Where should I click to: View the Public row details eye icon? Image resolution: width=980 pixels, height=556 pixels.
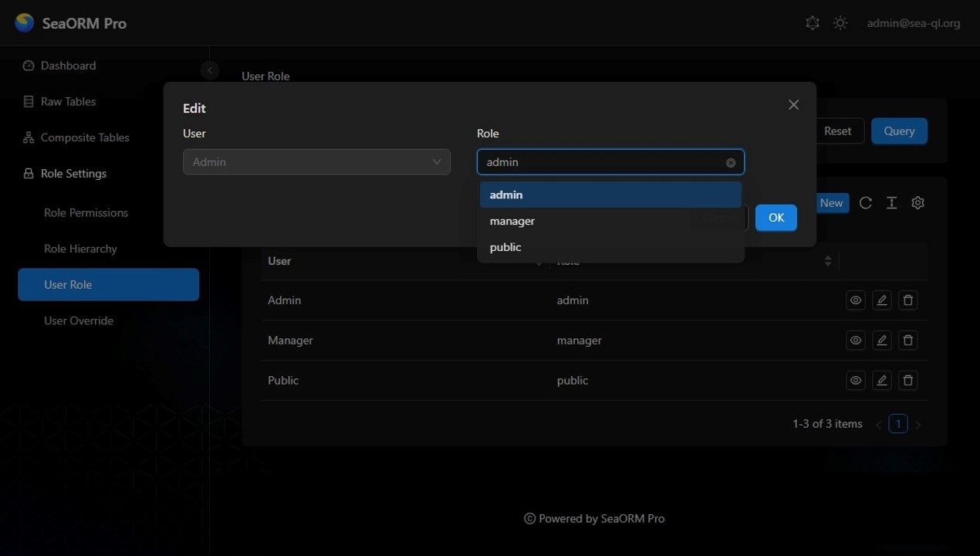pos(855,381)
